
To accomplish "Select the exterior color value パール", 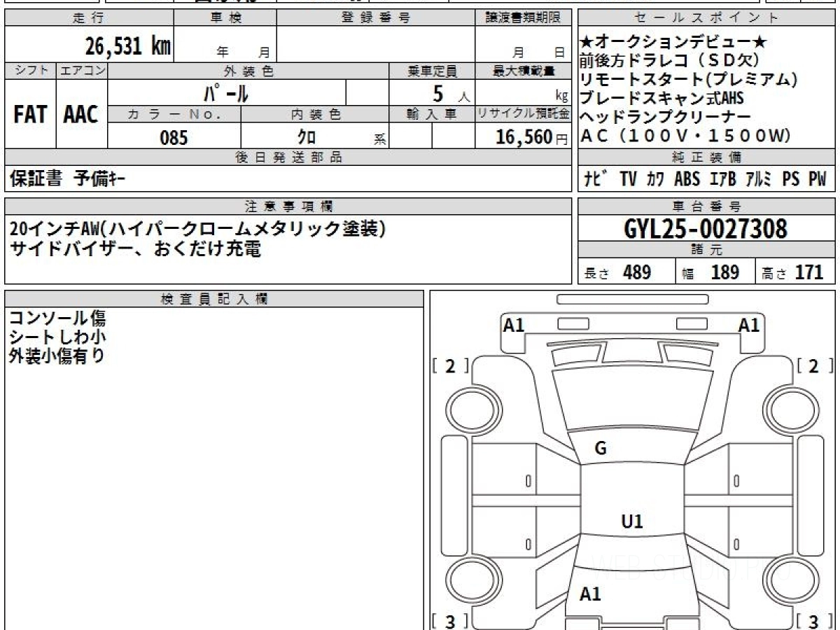I will 225,92.
